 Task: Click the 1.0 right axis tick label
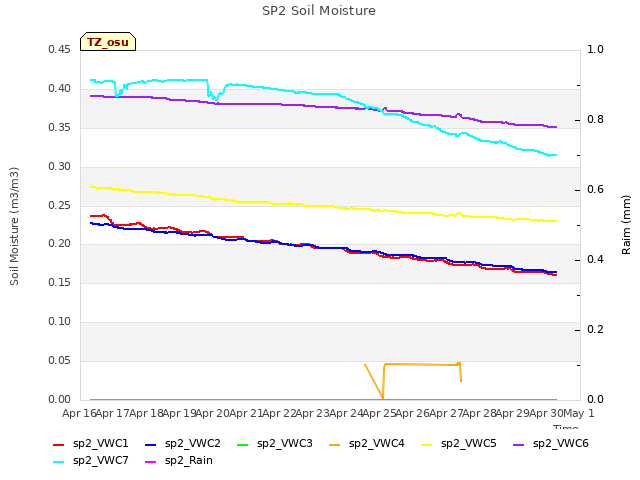point(595,50)
